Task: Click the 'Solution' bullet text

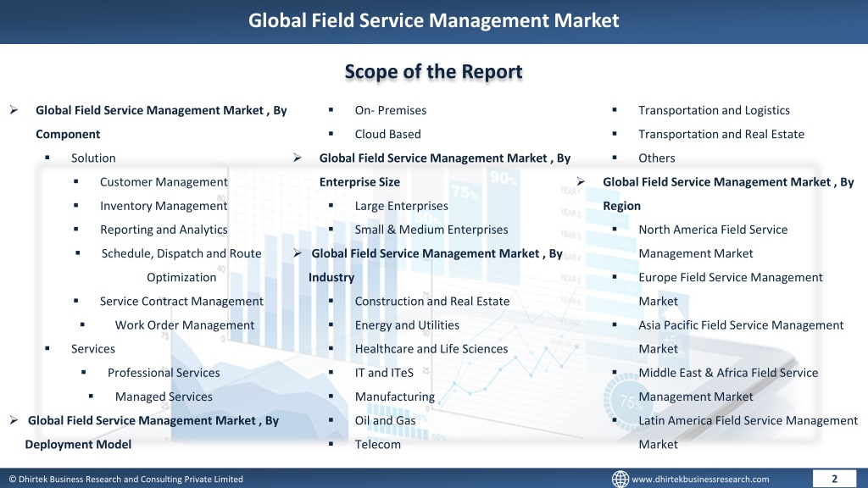Action: click(x=93, y=158)
